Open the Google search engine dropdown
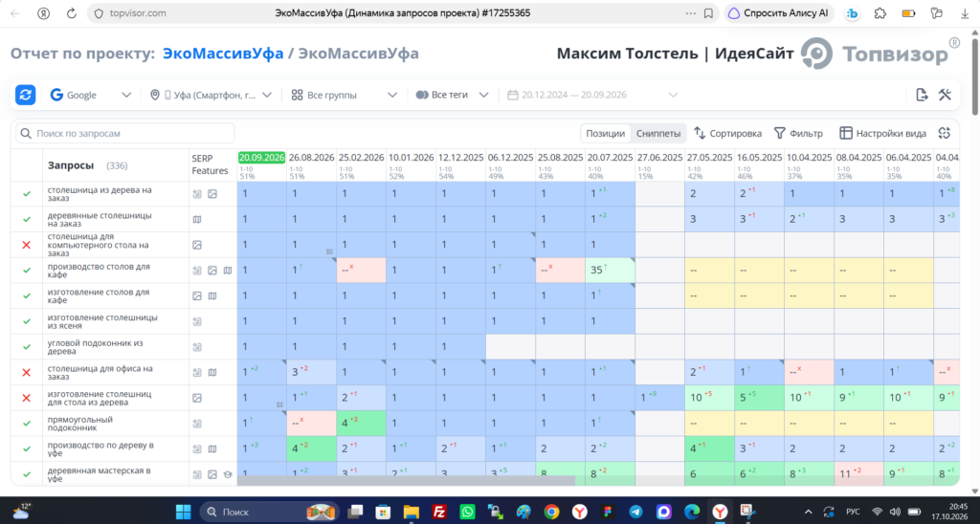 coord(91,95)
